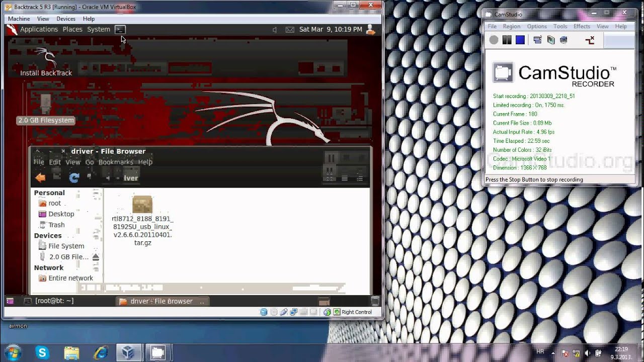Open File Browser's Go menu
The image size is (644, 362).
[90, 162]
